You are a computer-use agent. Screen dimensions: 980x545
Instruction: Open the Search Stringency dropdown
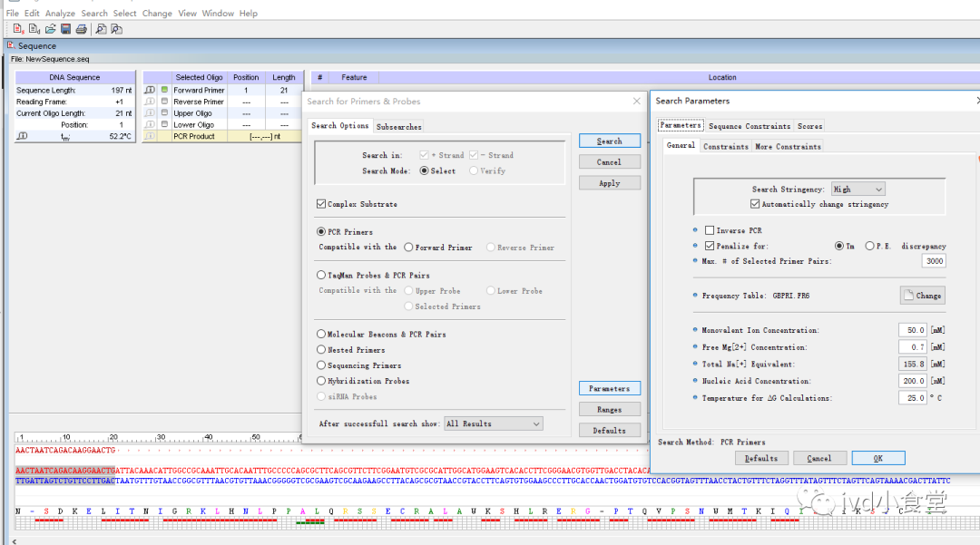point(858,190)
